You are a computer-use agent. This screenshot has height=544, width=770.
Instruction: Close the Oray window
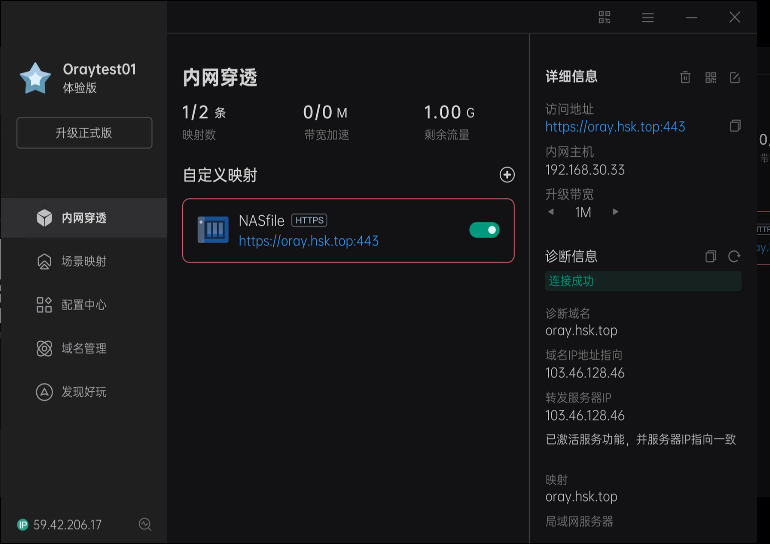(735, 17)
